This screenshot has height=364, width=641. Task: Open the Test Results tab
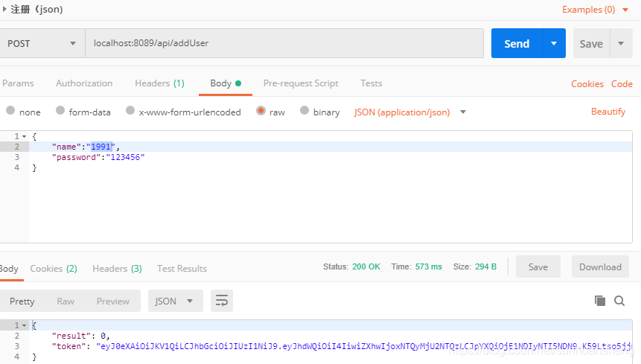point(182,269)
